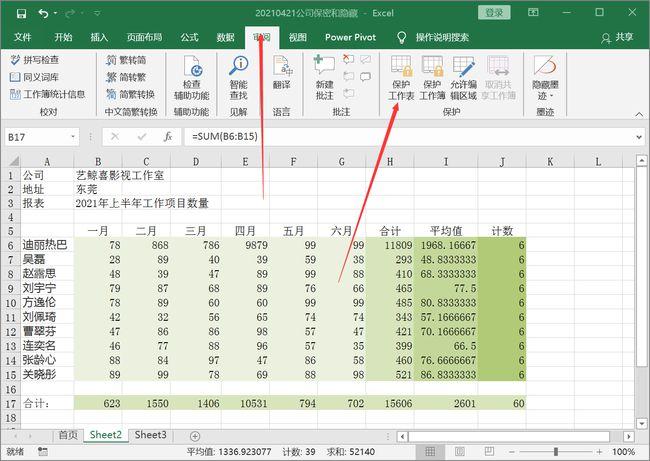Switch to Normal view icon

click(x=430, y=451)
